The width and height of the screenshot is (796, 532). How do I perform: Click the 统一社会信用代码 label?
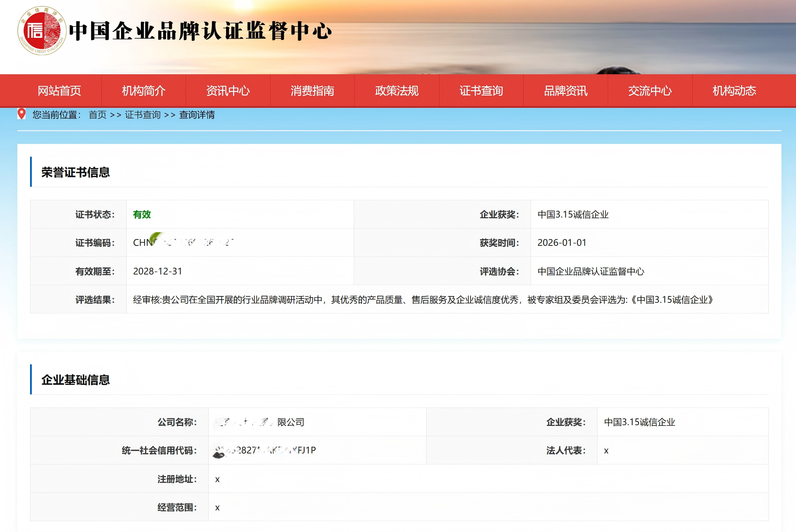point(160,450)
